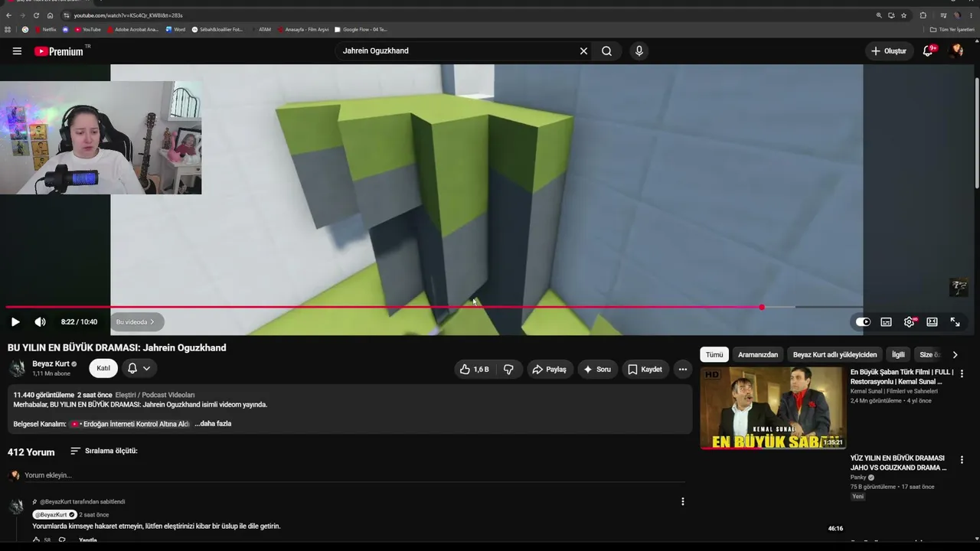Open the subscription notification bell dropdown
Screen dimensions: 980x551
pyautogui.click(x=139, y=369)
